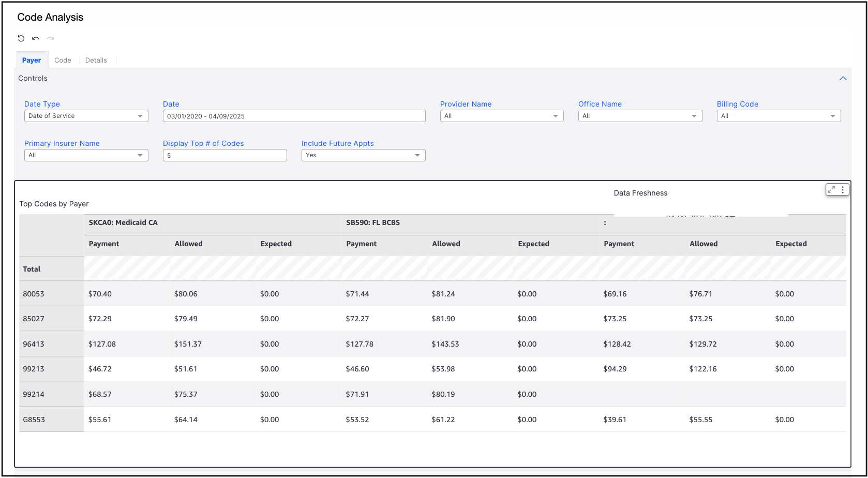This screenshot has height=478, width=868.
Task: Open the Office Name dropdown
Action: tap(640, 116)
